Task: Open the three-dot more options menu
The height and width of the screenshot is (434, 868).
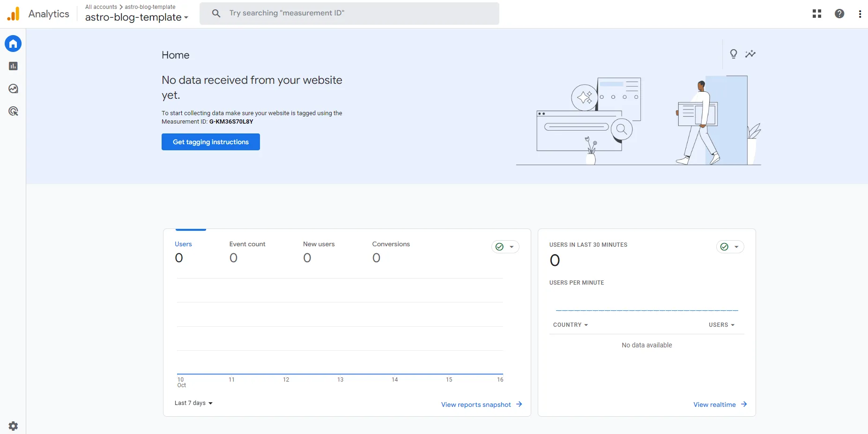Action: pyautogui.click(x=860, y=14)
